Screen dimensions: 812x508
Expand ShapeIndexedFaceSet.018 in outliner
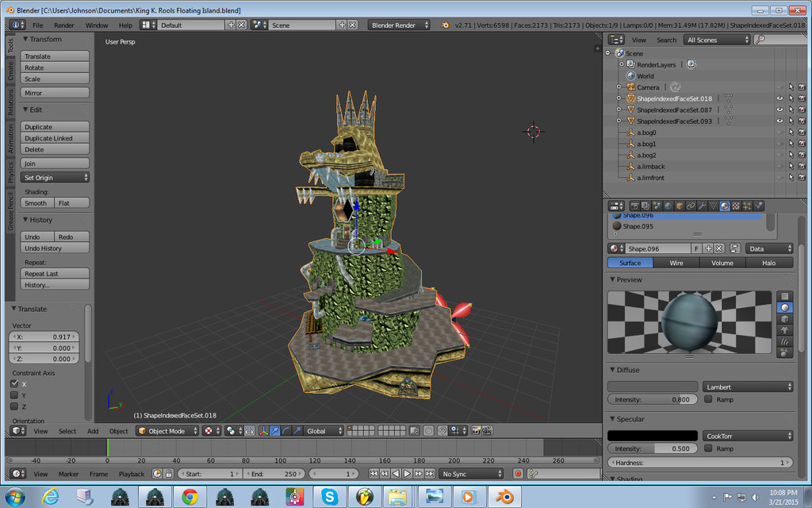(619, 98)
